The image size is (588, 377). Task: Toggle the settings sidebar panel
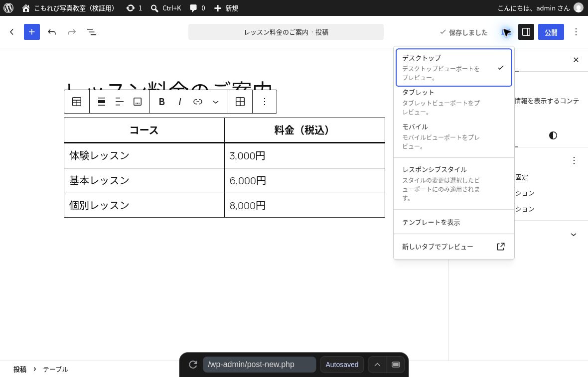(x=526, y=32)
